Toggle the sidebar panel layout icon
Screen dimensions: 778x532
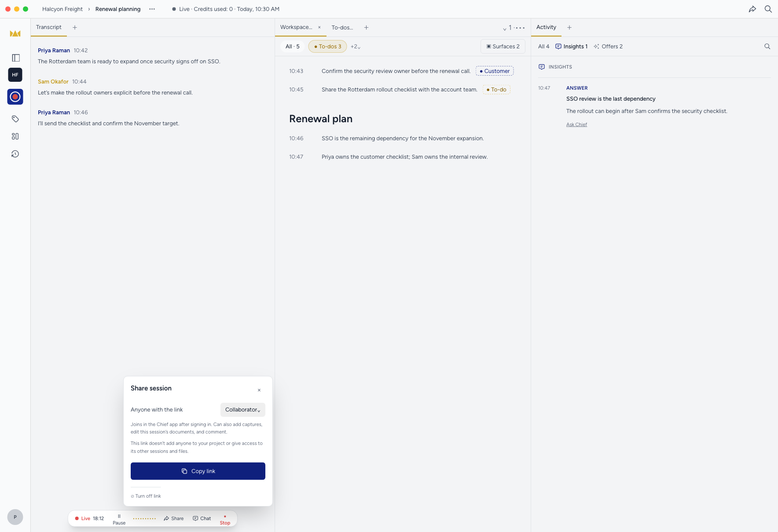16,58
